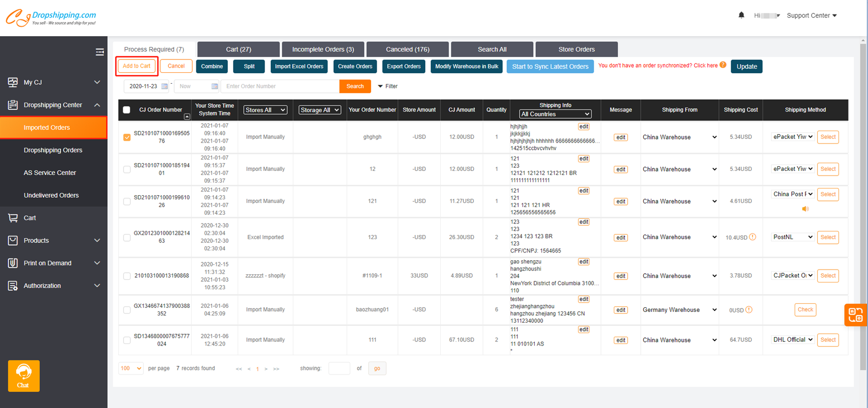Click the Enter Order Number field
The image size is (868, 408).
(x=280, y=86)
